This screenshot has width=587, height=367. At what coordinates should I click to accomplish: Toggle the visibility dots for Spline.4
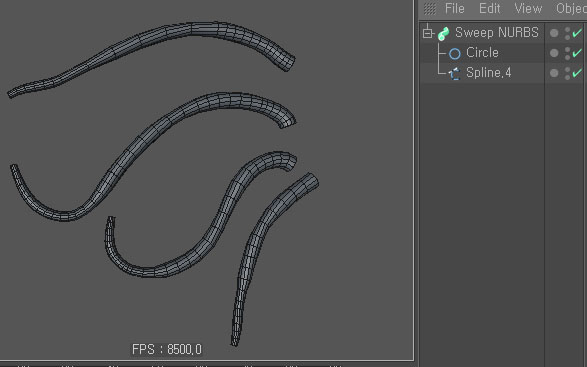coord(568,73)
